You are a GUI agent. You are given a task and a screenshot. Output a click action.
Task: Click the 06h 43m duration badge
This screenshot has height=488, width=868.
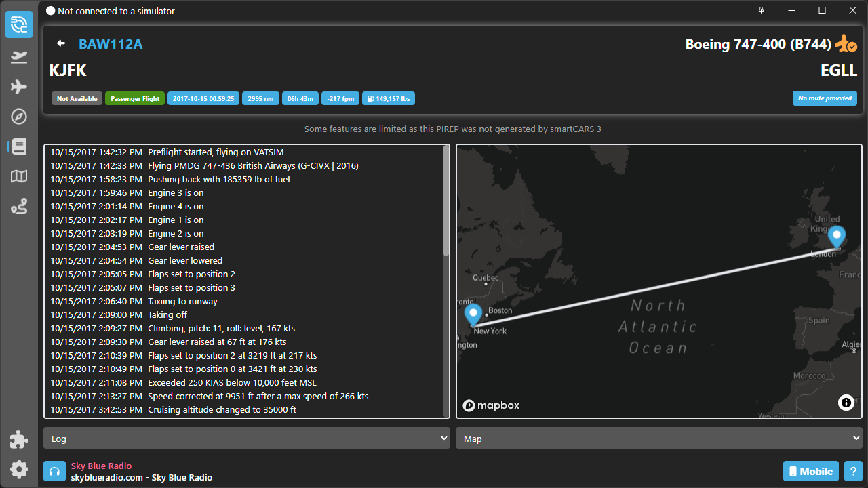coord(300,98)
